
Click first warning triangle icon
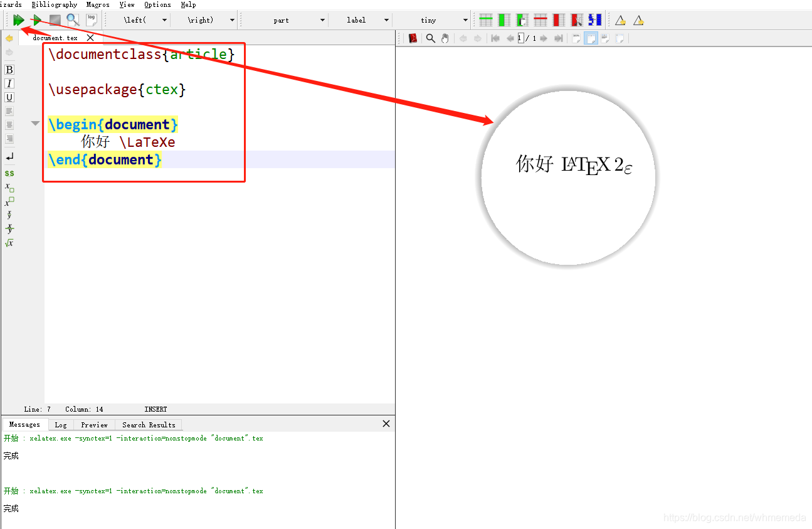point(620,20)
